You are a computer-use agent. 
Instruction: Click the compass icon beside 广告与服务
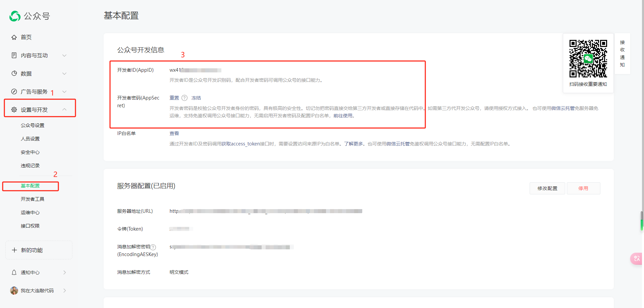pos(14,91)
